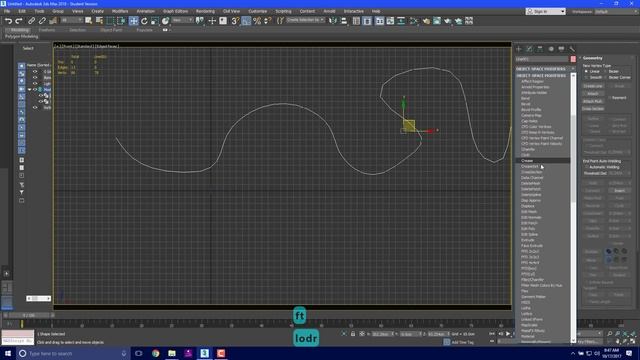Open Create Selection Set dropdown
The image size is (640, 360).
305,20
